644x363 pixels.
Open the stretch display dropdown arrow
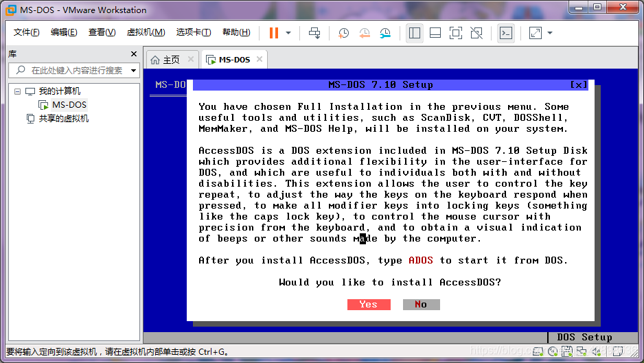tap(550, 33)
